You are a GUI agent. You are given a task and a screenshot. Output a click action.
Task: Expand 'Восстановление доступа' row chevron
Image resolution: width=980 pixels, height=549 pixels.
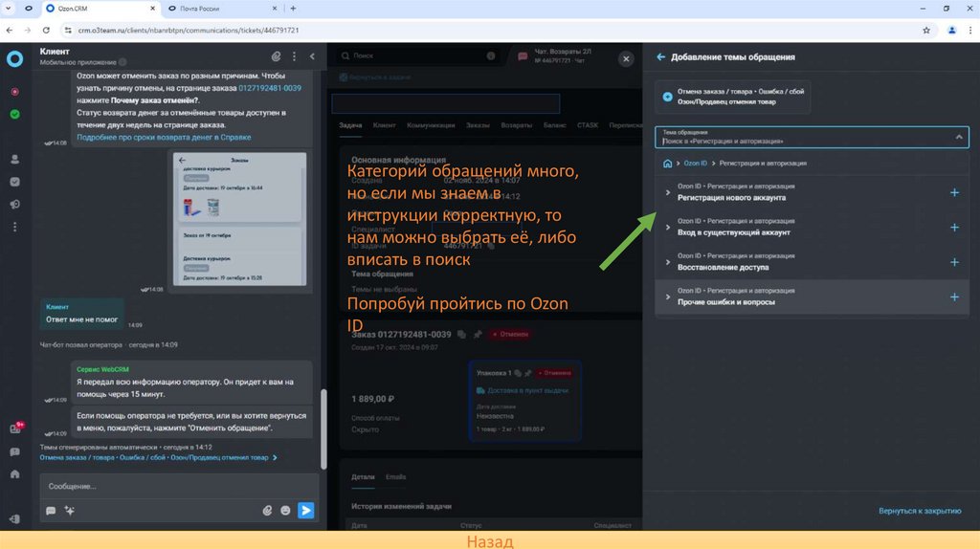coord(667,262)
